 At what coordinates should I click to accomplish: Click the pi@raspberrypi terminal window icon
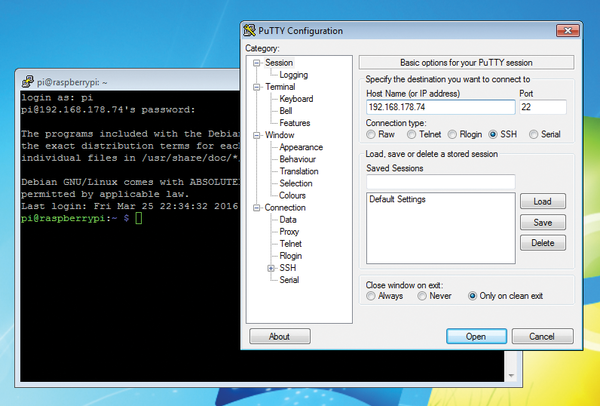point(28,82)
